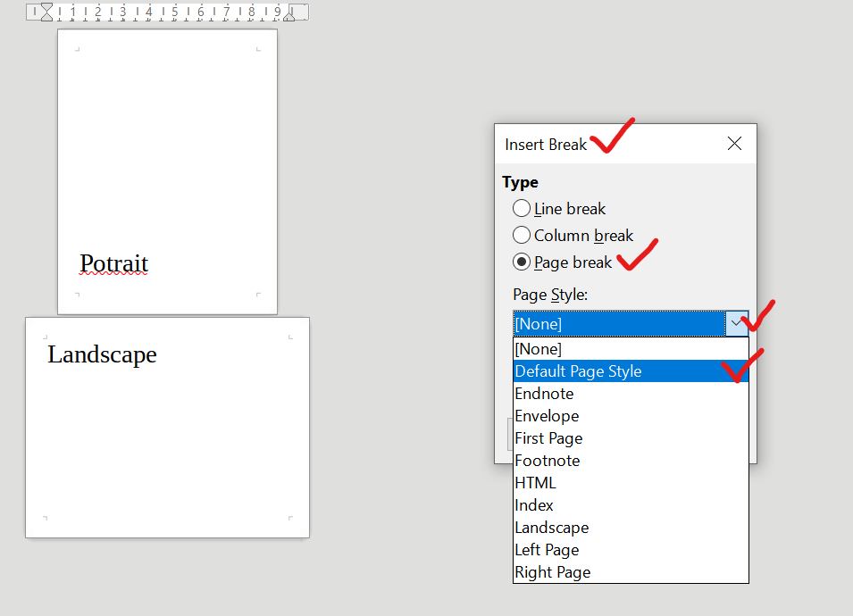
Task: Click the left indent marker on ruler
Action: point(46,12)
